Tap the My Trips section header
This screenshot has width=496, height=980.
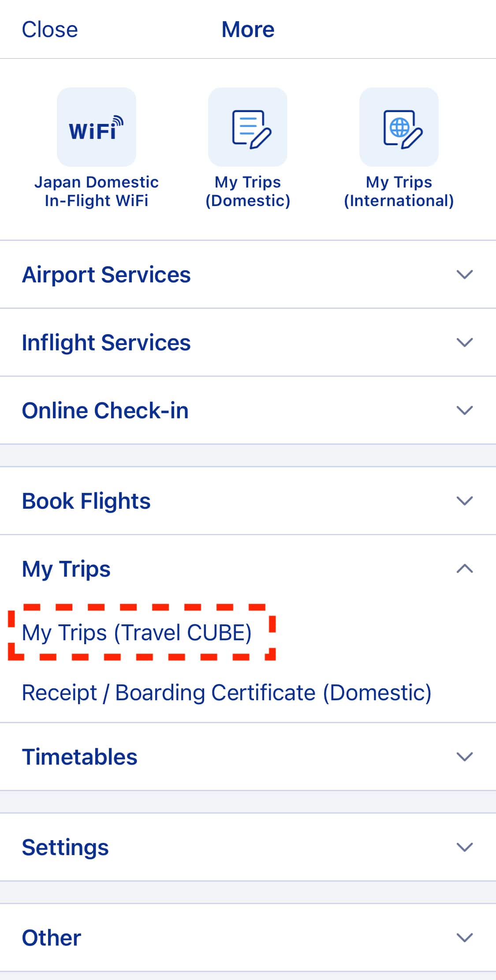pyautogui.click(x=248, y=569)
